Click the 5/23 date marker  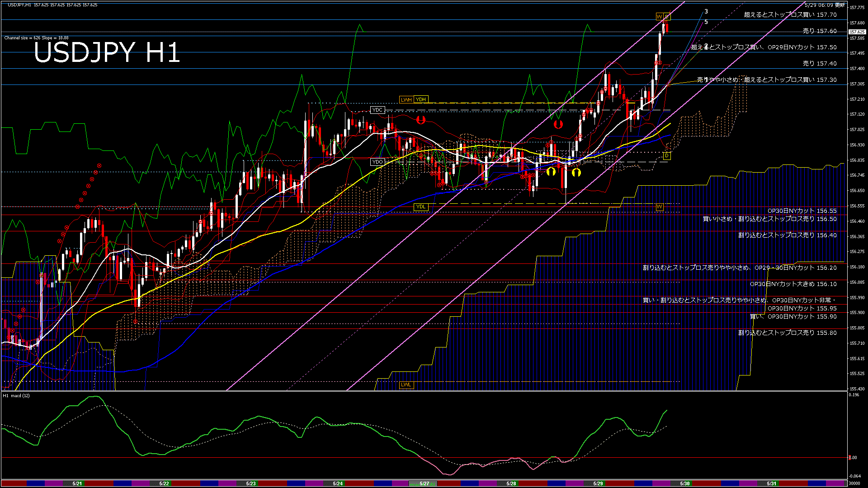point(251,483)
